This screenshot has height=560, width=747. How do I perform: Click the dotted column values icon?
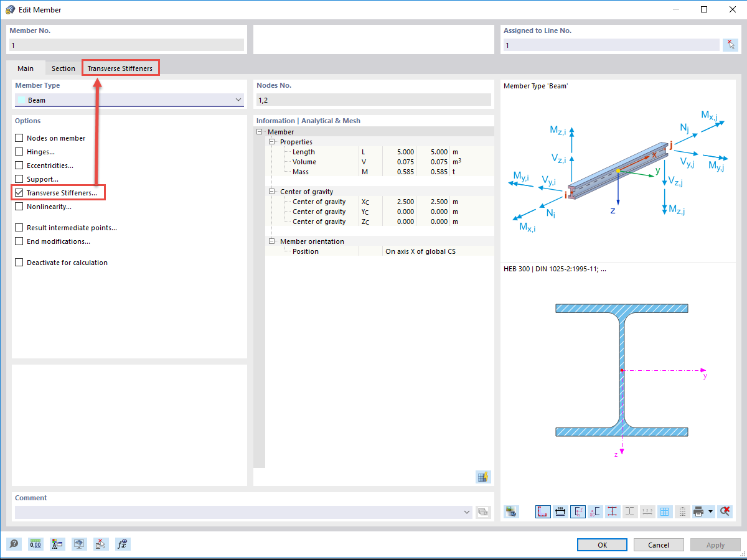tap(682, 511)
